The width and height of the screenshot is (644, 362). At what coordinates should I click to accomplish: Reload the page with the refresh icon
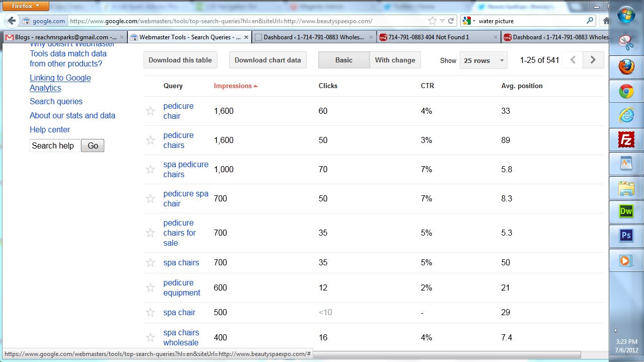pyautogui.click(x=451, y=21)
